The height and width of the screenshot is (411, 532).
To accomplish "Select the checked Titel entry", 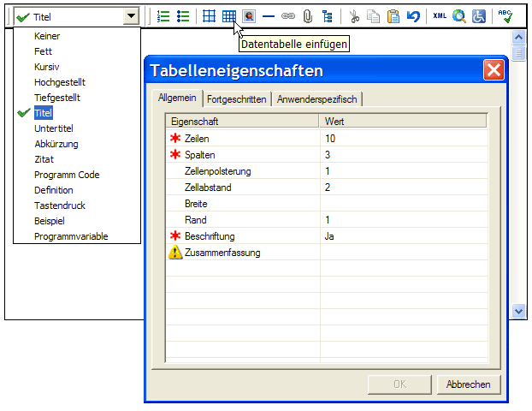I will [44, 113].
